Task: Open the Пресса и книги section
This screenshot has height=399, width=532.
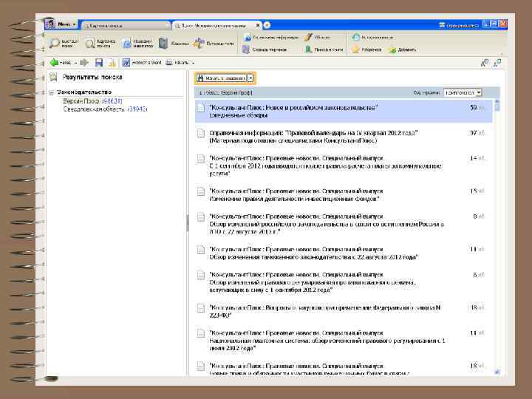Action: coord(324,50)
